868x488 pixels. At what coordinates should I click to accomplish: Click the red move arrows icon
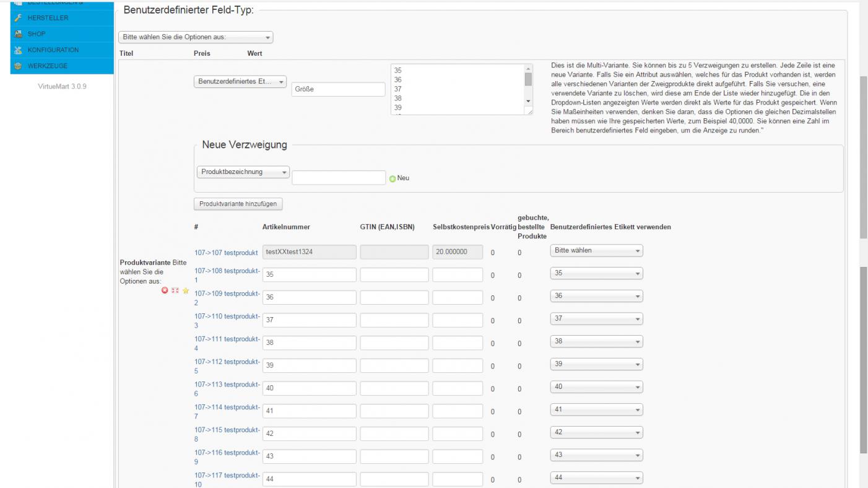(175, 290)
